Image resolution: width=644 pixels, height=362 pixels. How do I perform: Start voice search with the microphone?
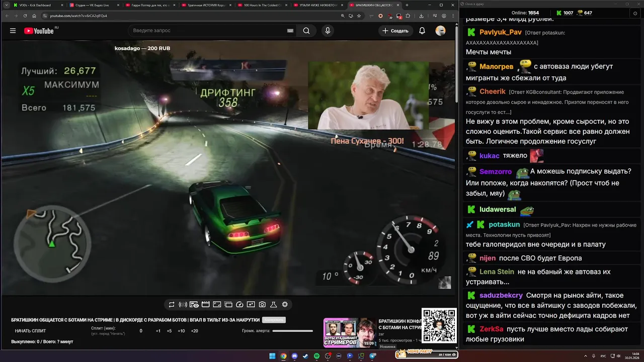tap(328, 31)
